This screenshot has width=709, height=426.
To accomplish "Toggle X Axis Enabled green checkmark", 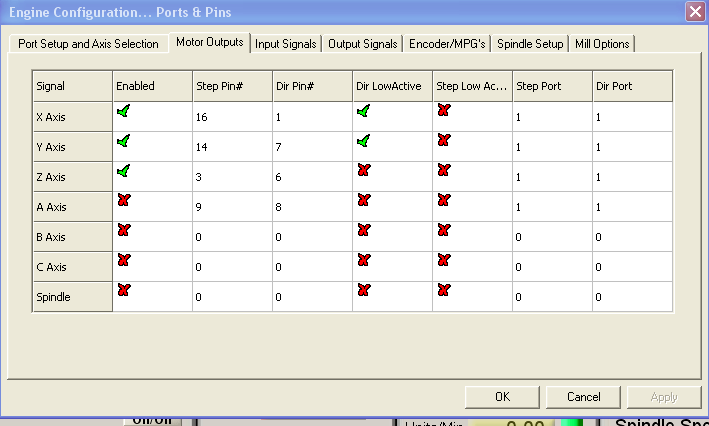I will click(123, 112).
